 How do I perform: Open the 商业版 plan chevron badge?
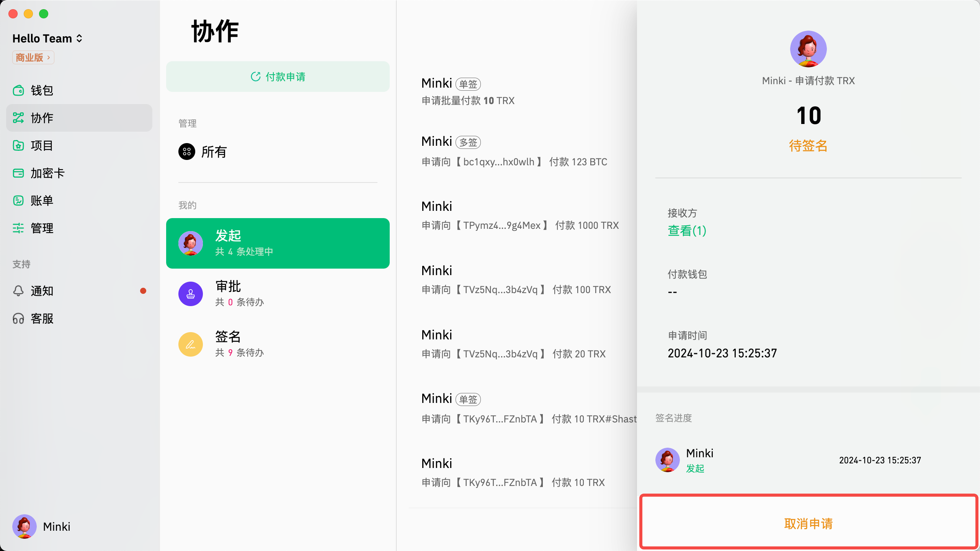click(x=33, y=57)
